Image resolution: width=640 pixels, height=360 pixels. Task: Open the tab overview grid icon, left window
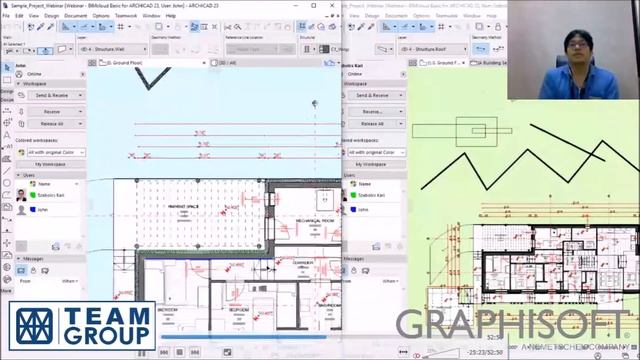click(92, 63)
